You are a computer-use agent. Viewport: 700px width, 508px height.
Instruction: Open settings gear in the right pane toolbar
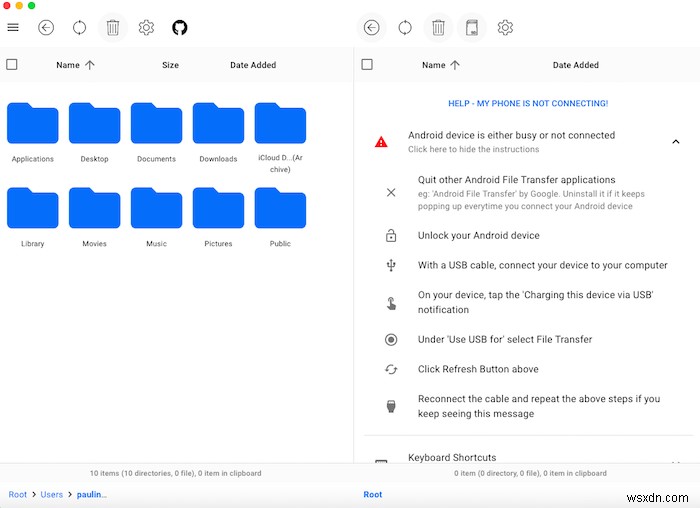tap(505, 27)
